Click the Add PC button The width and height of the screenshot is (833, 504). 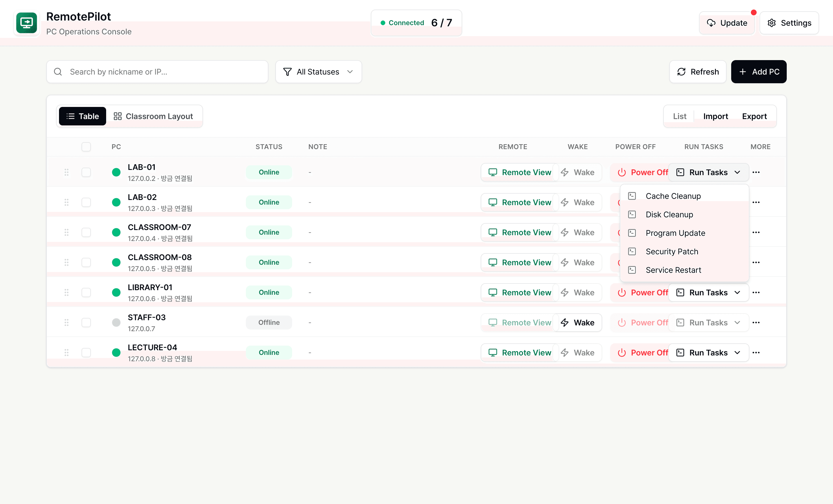(x=759, y=72)
